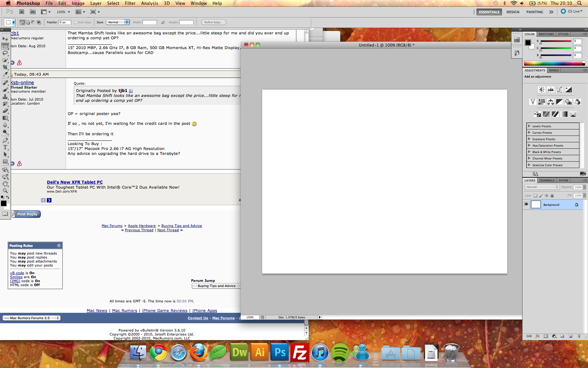Open the Next Thread link
The image size is (588, 368).
click(168, 230)
